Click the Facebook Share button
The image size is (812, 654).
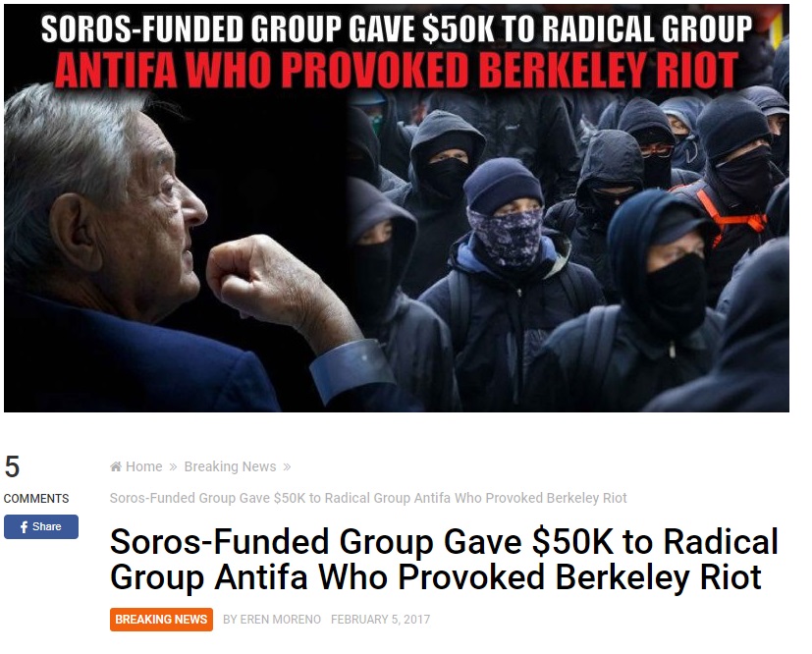click(41, 526)
